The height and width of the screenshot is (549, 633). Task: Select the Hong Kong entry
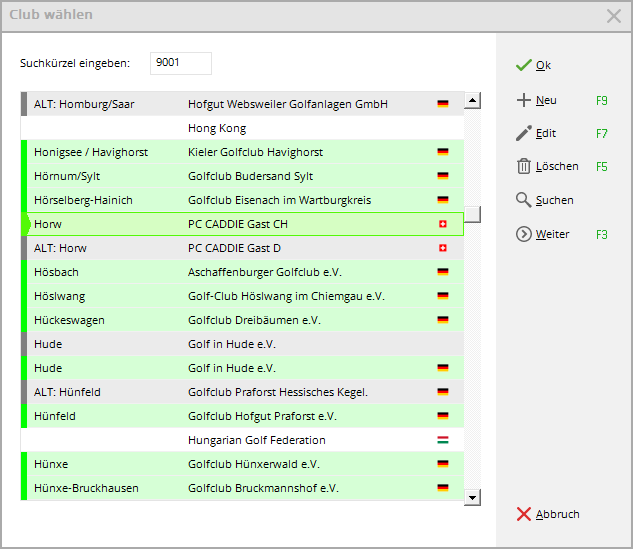240,128
